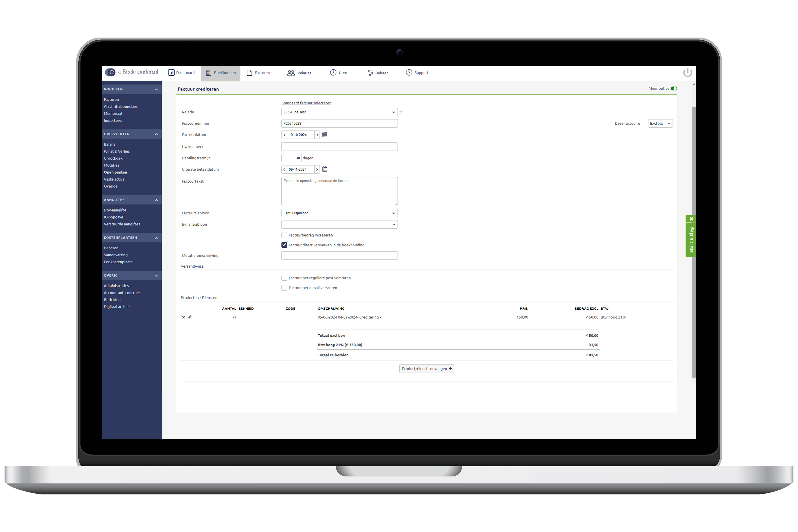Click the power logout icon
The height and width of the screenshot is (532, 798).
pos(687,73)
